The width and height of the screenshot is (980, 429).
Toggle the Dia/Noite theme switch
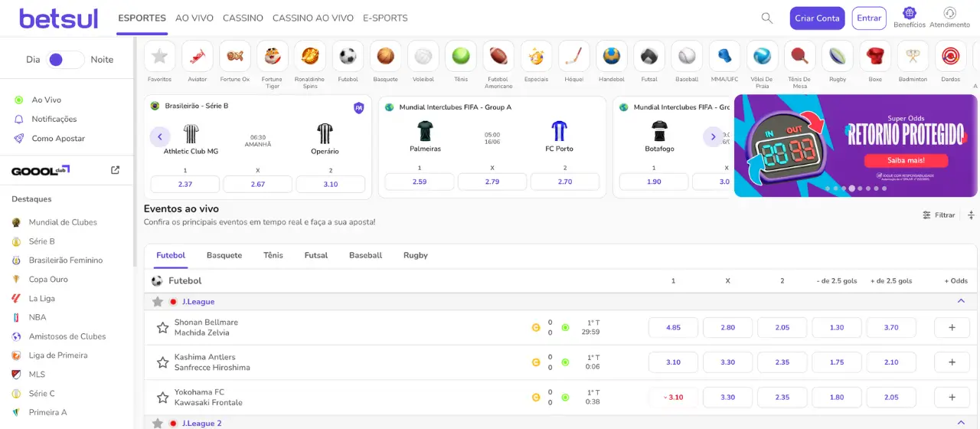(x=66, y=60)
